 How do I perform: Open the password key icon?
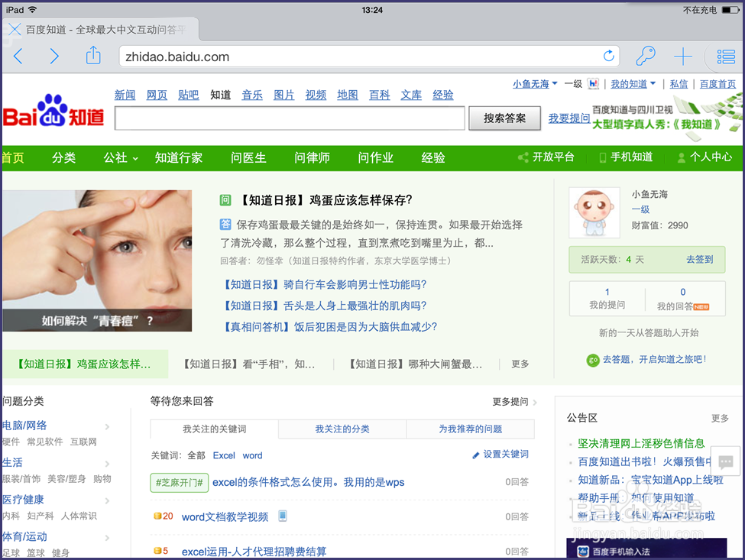pyautogui.click(x=645, y=56)
